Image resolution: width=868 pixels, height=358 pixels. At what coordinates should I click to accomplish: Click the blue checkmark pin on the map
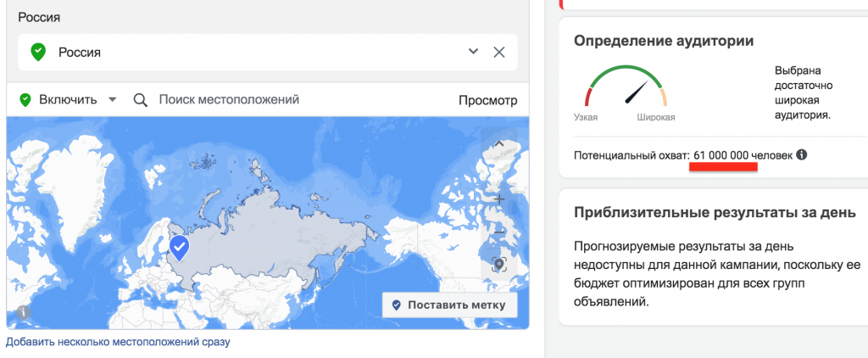coord(179,247)
